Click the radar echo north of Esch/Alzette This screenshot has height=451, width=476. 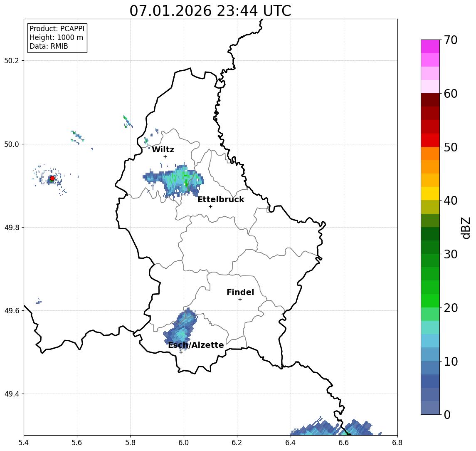180,330
